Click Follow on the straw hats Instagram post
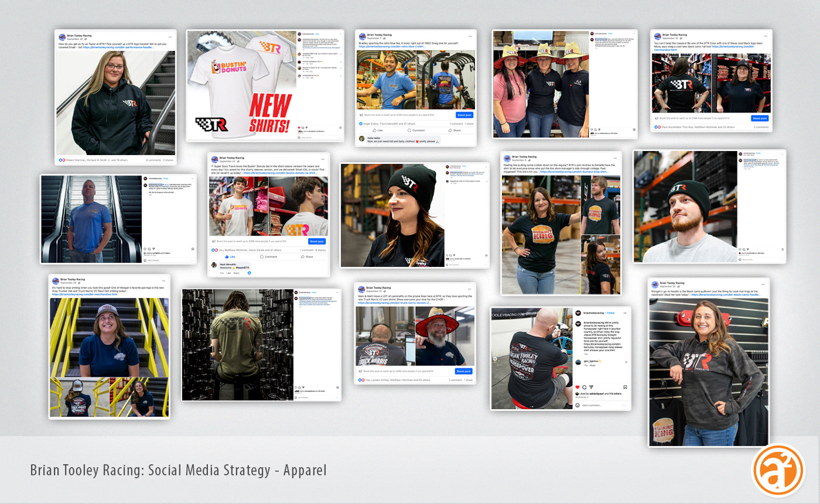 tap(610, 34)
